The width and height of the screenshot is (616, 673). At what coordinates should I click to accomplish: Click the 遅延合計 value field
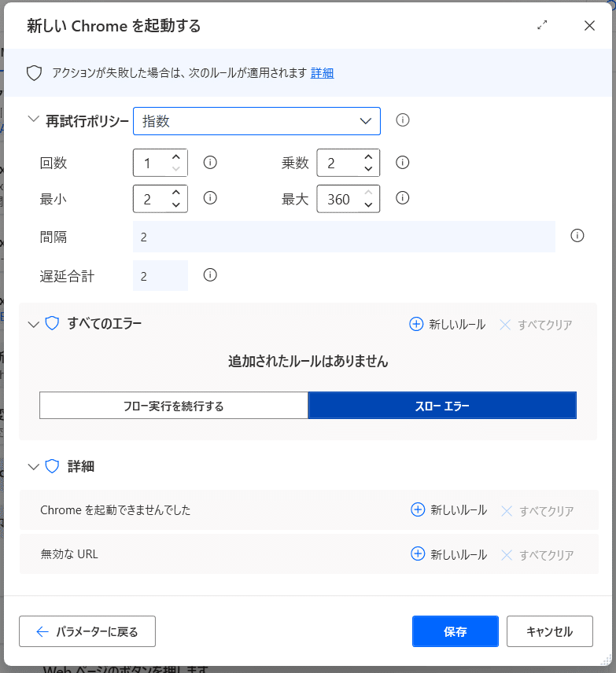coord(160,275)
